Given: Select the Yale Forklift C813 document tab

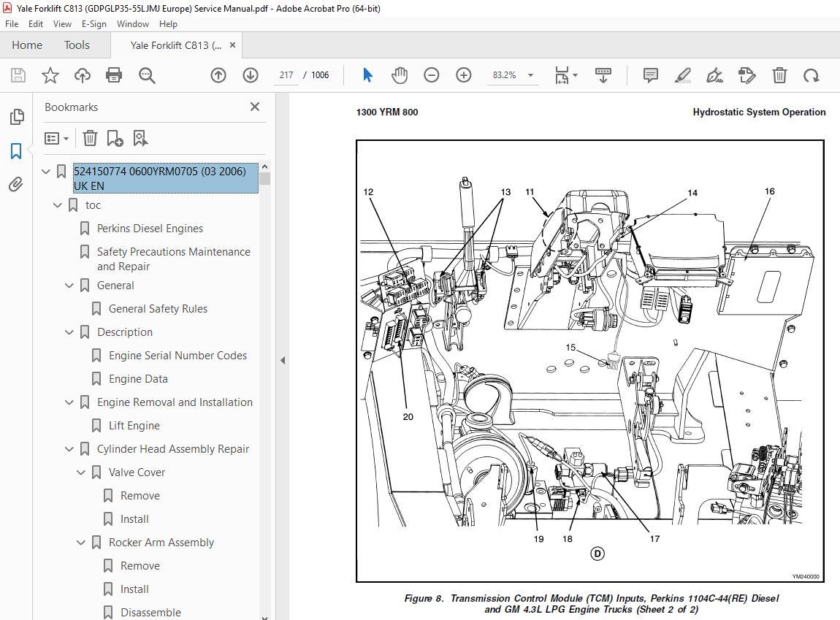Looking at the screenshot, I should point(176,45).
